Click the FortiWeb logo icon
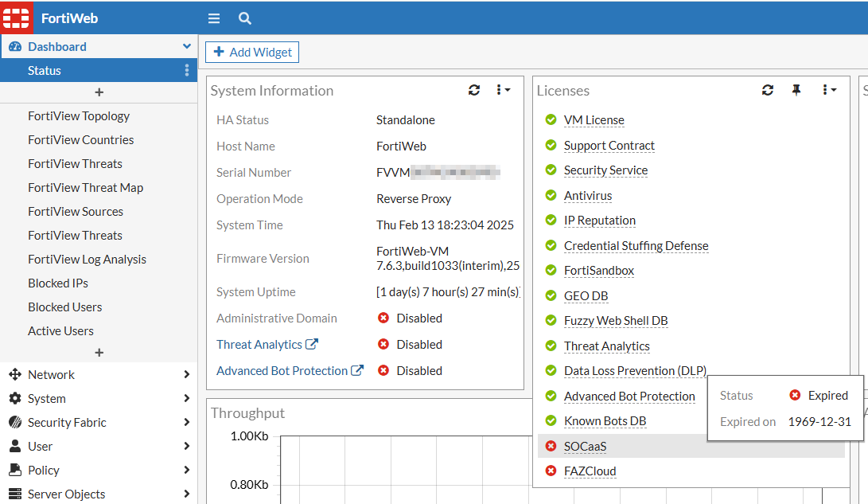 click(16, 18)
